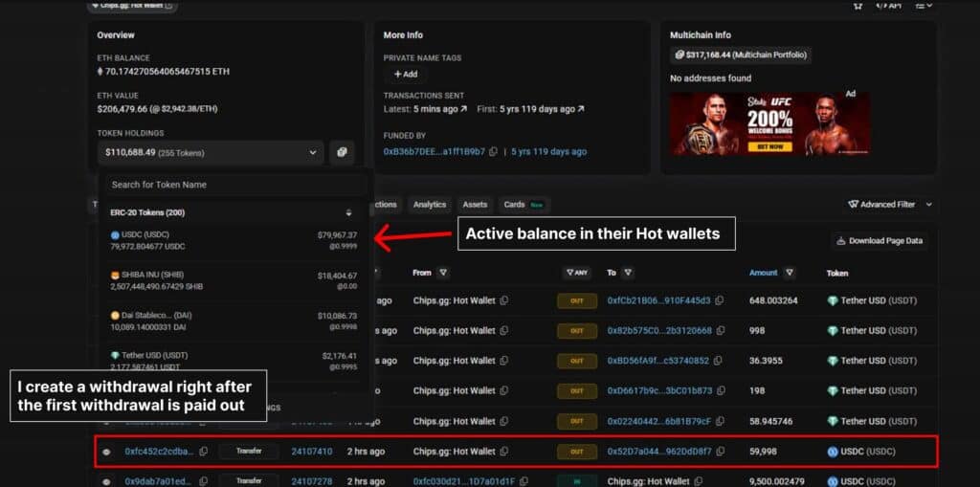Filter the To column

628,273
